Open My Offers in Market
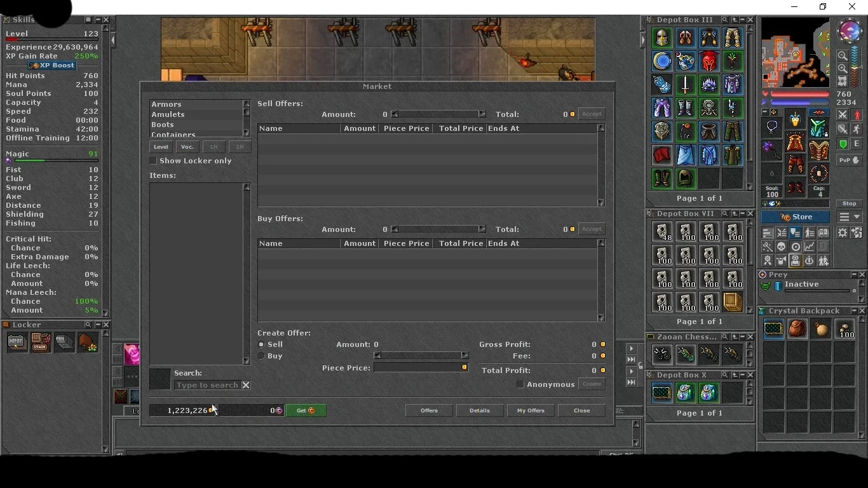 pyautogui.click(x=531, y=410)
